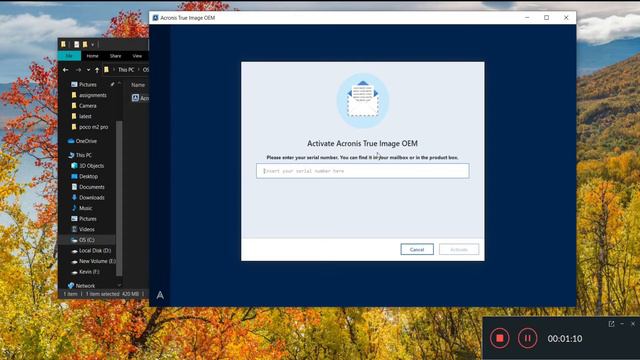Open Music under This PC
The width and height of the screenshot is (640, 360).
tap(85, 208)
